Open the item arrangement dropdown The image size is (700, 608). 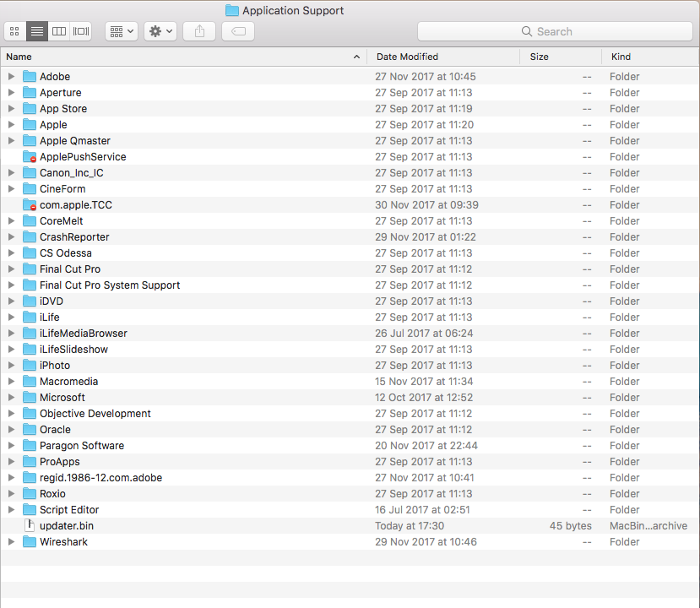click(122, 31)
